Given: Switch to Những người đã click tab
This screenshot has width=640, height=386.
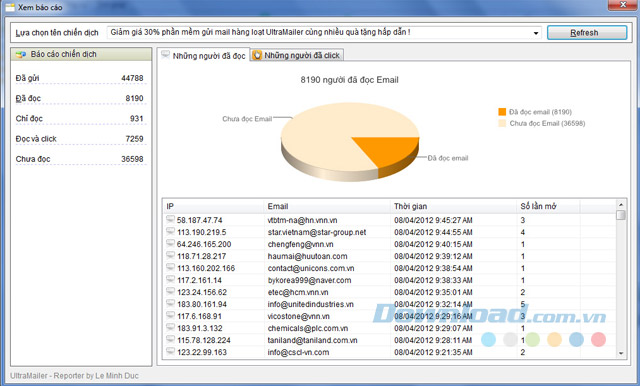Looking at the screenshot, I should pyautogui.click(x=297, y=55).
